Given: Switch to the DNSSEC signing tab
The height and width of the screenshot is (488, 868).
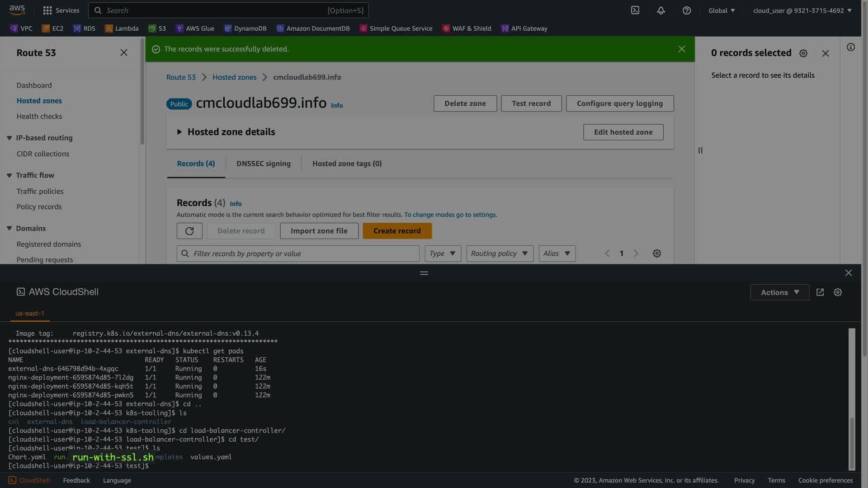Looking at the screenshot, I should tap(263, 164).
